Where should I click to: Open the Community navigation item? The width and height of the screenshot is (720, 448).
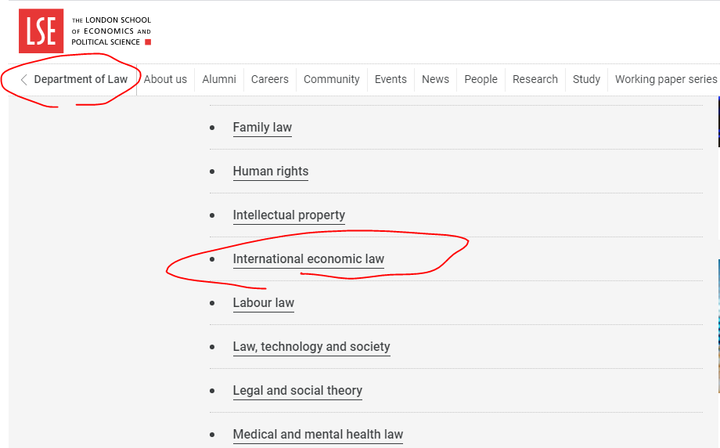click(x=332, y=79)
